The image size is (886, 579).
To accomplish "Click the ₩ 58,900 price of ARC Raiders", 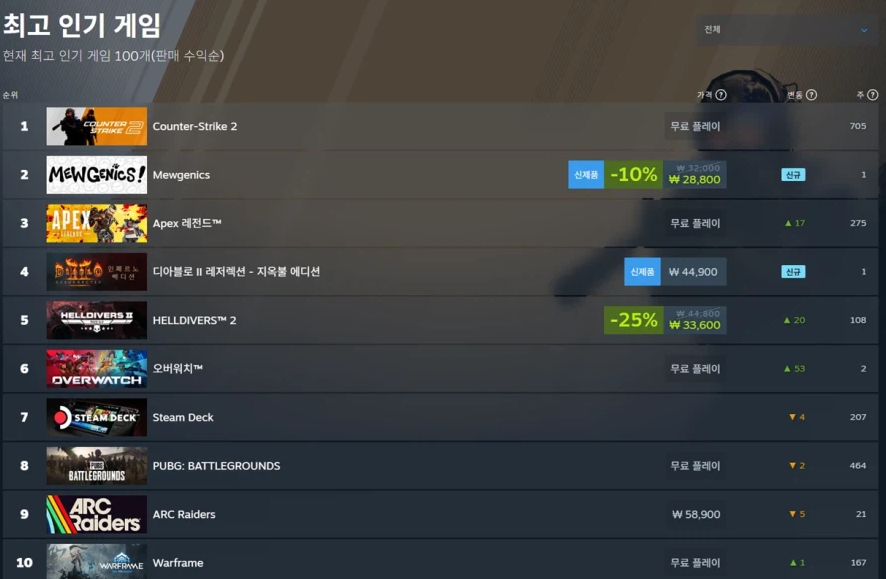I will 696,515.
